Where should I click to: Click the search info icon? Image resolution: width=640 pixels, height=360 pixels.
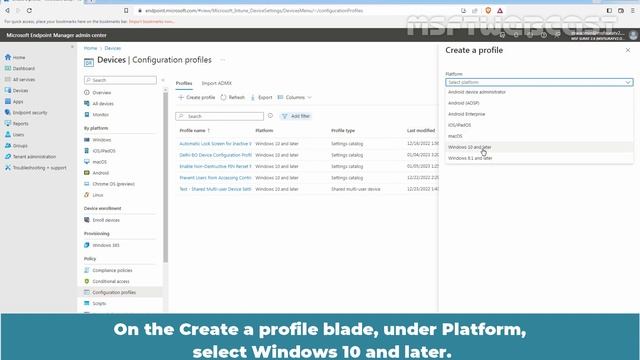pyautogui.click(x=270, y=116)
